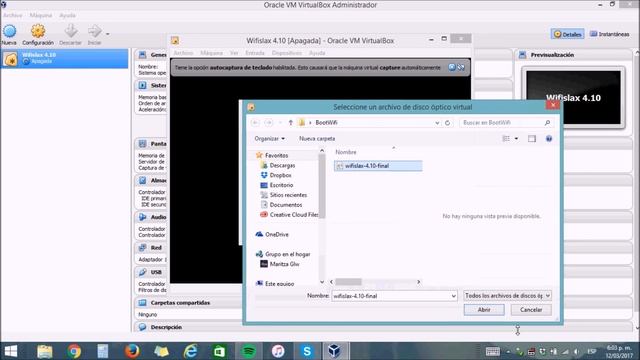Open Dropbox in sidebar
Image resolution: width=640 pixels, height=360 pixels.
(280, 175)
